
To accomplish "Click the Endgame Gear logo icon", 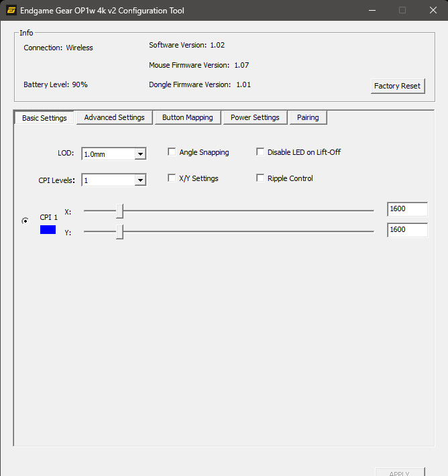I will [x=11, y=10].
